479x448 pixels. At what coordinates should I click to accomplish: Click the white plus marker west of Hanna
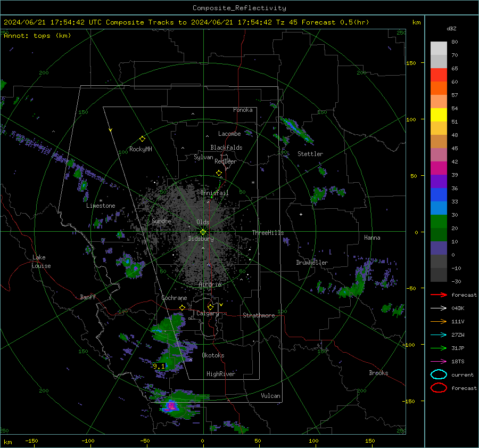click(301, 214)
